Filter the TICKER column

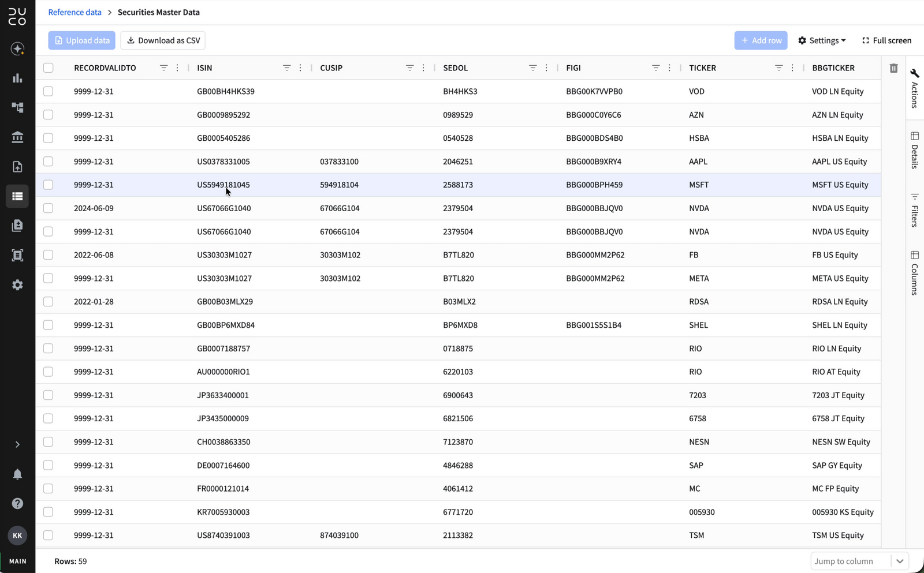tap(778, 68)
